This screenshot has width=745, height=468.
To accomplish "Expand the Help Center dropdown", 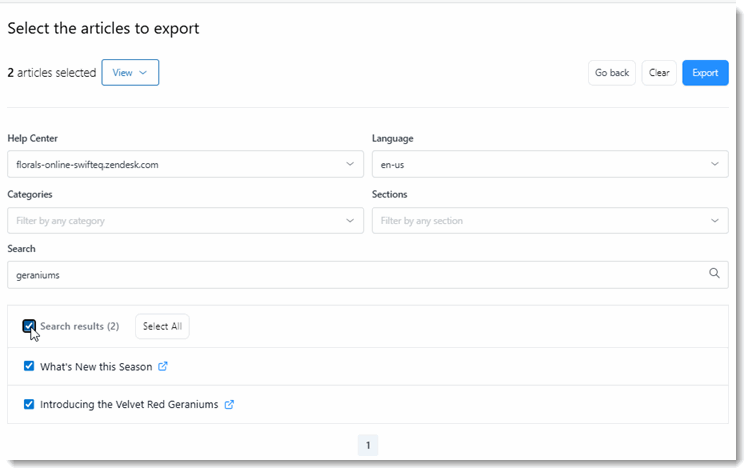I will click(185, 164).
